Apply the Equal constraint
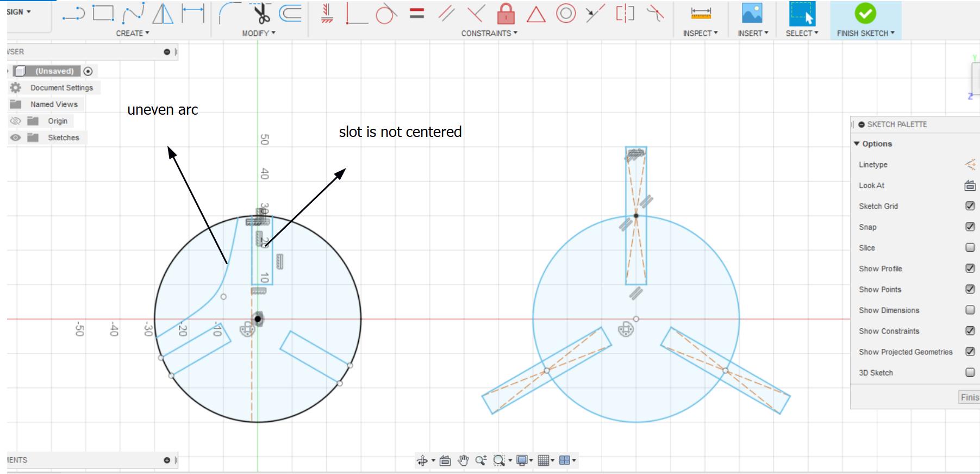 click(417, 13)
